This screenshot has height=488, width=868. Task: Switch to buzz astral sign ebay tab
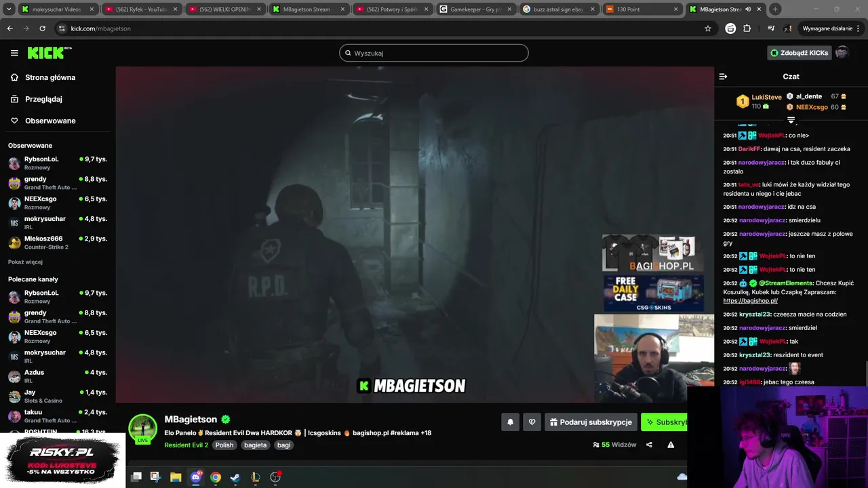(x=559, y=9)
